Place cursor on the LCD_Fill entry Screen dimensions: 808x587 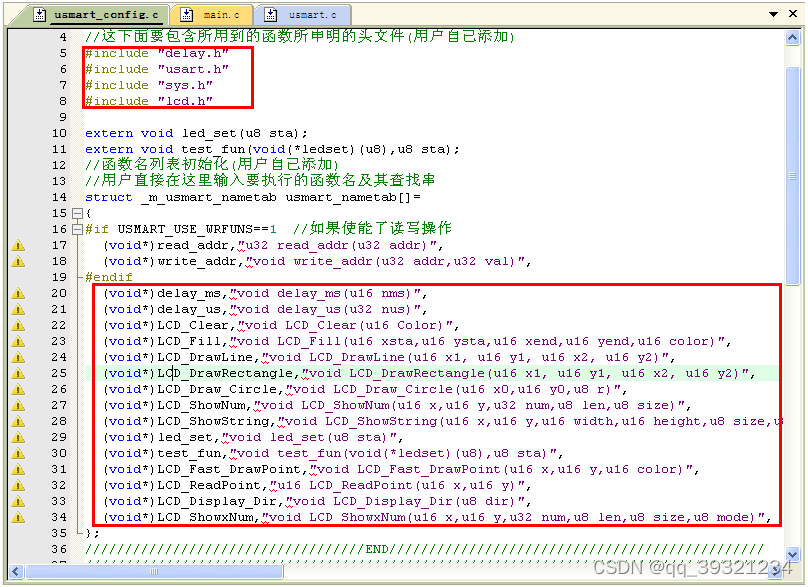417,341
